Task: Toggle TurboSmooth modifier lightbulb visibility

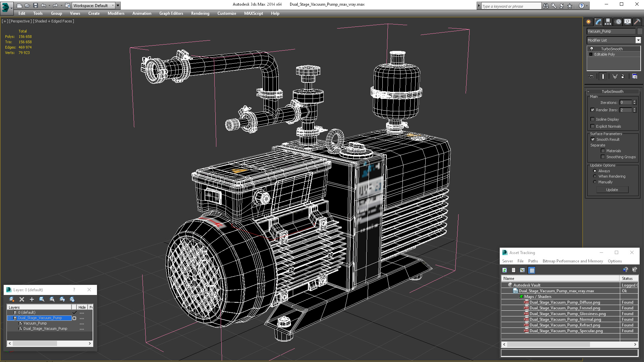Action: tap(592, 49)
